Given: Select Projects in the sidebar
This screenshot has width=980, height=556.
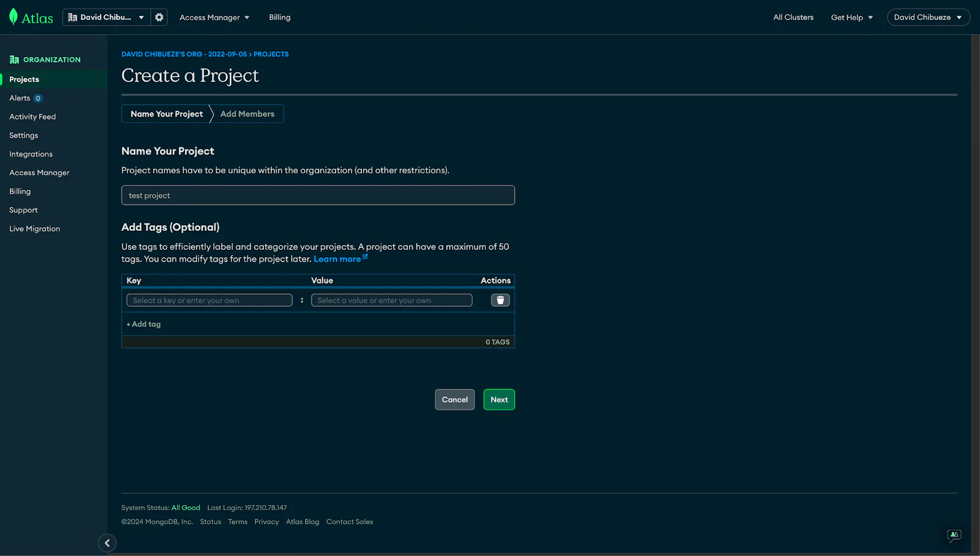Looking at the screenshot, I should (53, 80).
